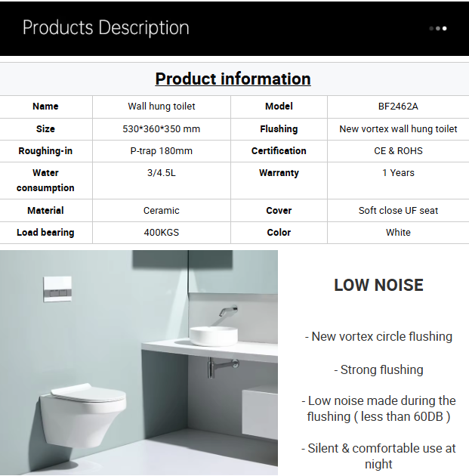The image size is (469, 476).
Task: Click the 'Name' label cell
Action: tap(46, 107)
